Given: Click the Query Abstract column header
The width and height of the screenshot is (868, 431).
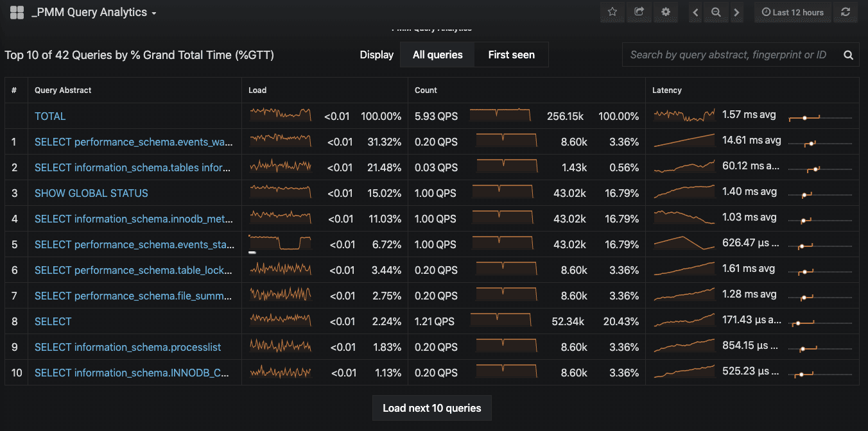Looking at the screenshot, I should click(x=63, y=90).
